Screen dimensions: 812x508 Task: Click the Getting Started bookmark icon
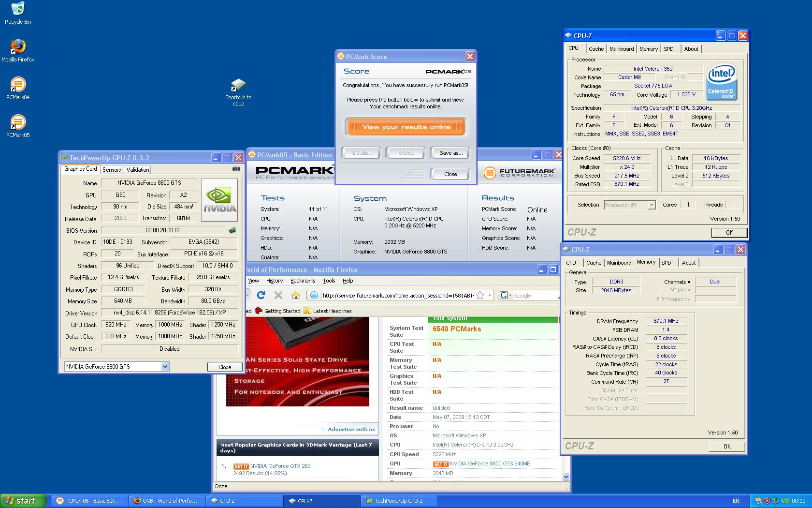pos(259,311)
